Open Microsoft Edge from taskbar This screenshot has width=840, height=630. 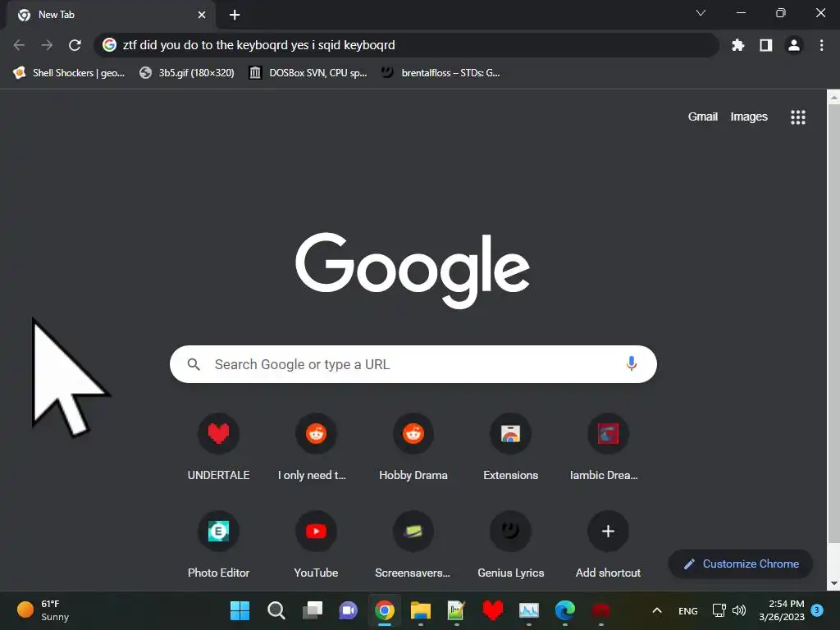(x=564, y=610)
